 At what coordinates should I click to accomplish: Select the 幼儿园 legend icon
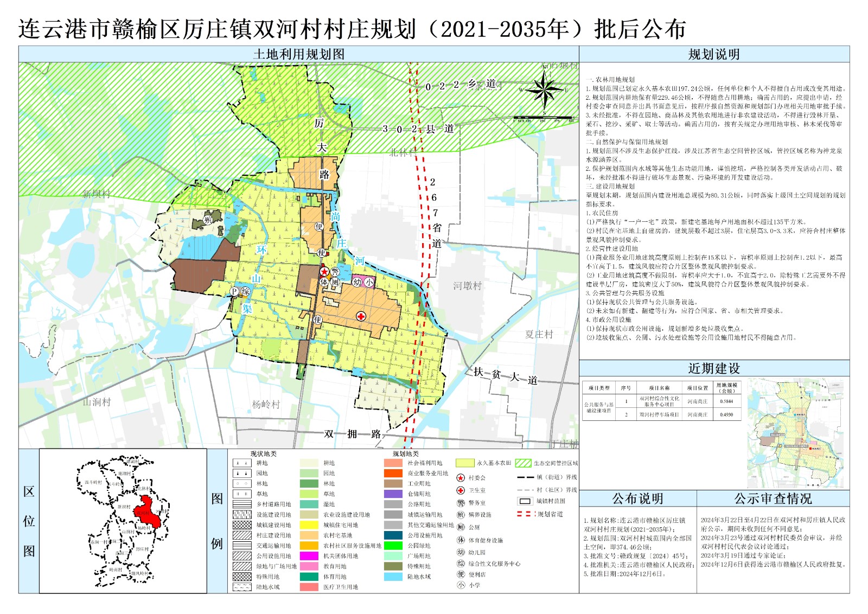[x=461, y=552]
